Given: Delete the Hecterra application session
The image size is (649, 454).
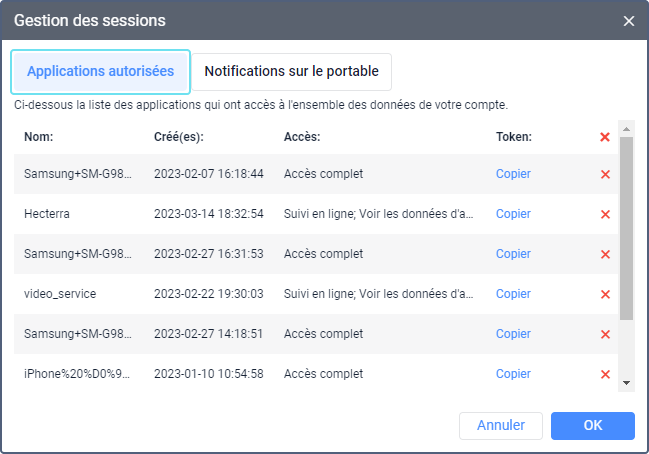Looking at the screenshot, I should point(605,214).
